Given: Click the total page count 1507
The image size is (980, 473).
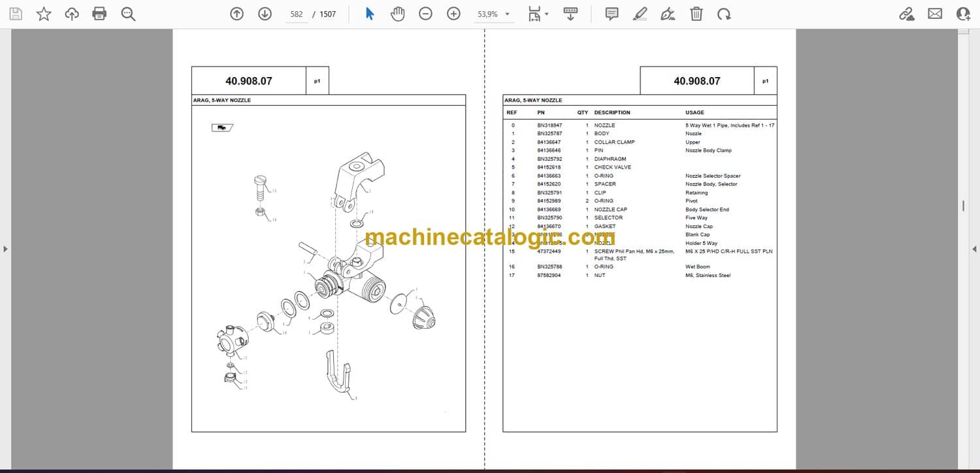Looking at the screenshot, I should pos(328,14).
